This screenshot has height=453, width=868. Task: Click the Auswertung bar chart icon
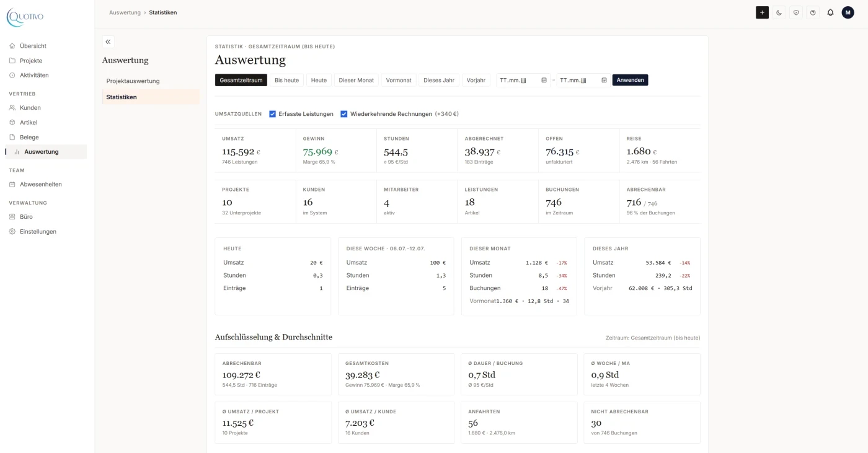coord(17,152)
